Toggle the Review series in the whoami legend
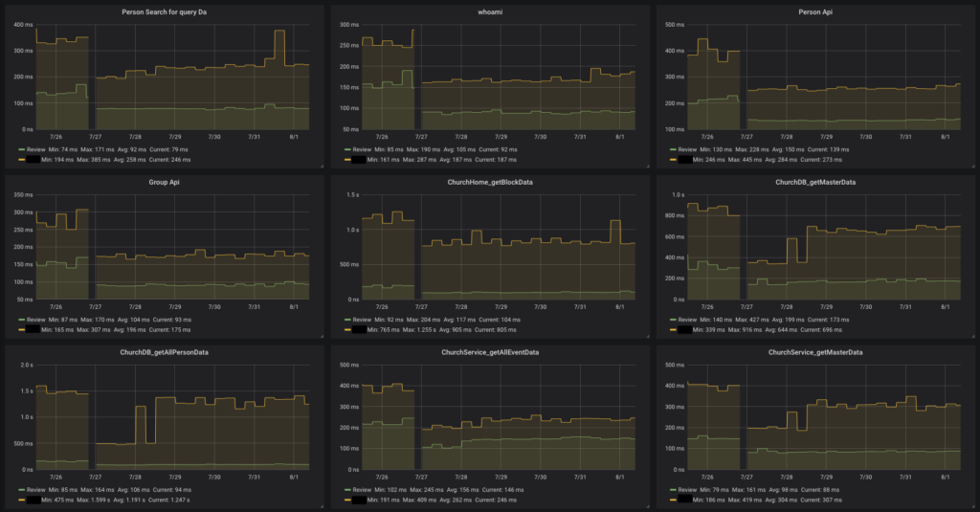Image resolution: width=980 pixels, height=512 pixels. (362, 149)
